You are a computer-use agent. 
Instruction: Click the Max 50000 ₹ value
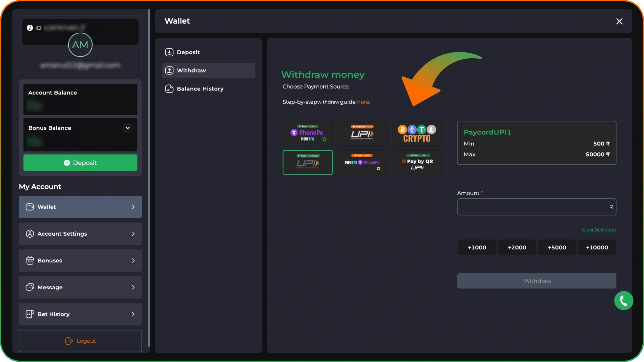598,154
